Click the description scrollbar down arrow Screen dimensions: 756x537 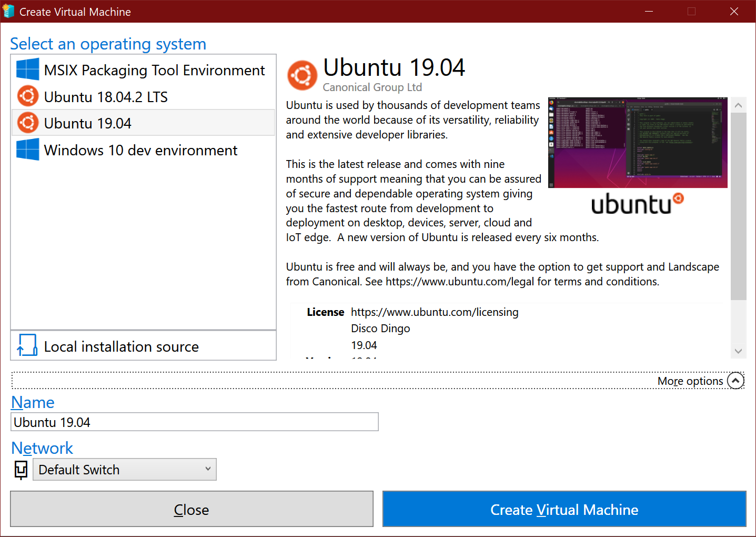pyautogui.click(x=738, y=351)
